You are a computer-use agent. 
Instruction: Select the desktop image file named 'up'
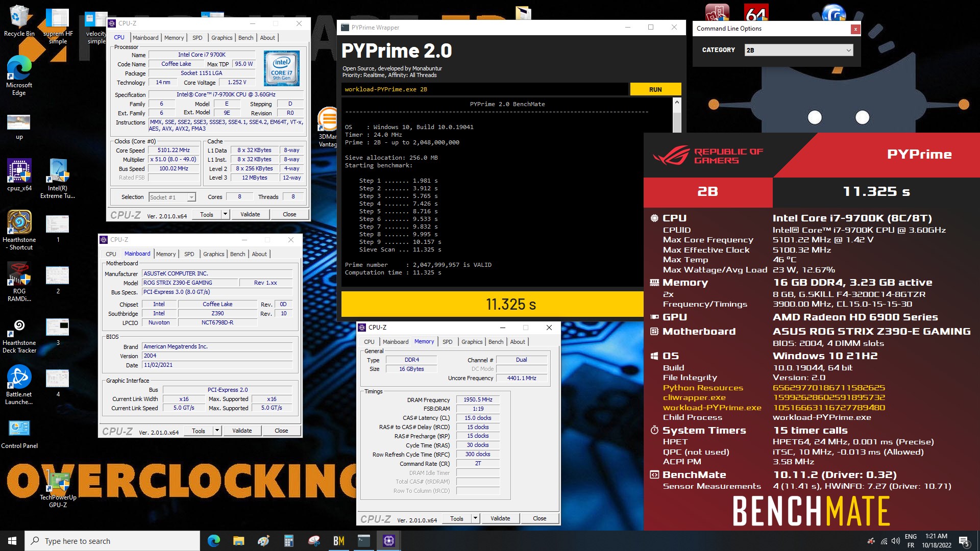19,127
